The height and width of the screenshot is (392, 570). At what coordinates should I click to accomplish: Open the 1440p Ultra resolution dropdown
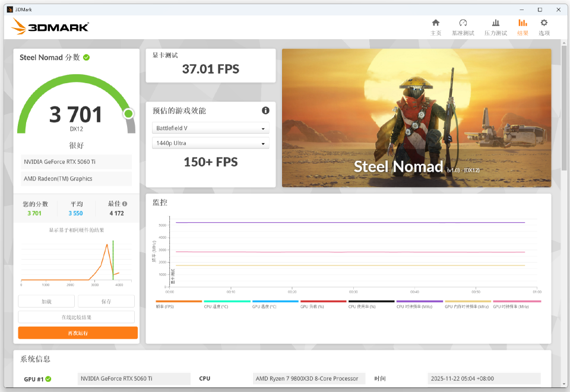(x=210, y=143)
